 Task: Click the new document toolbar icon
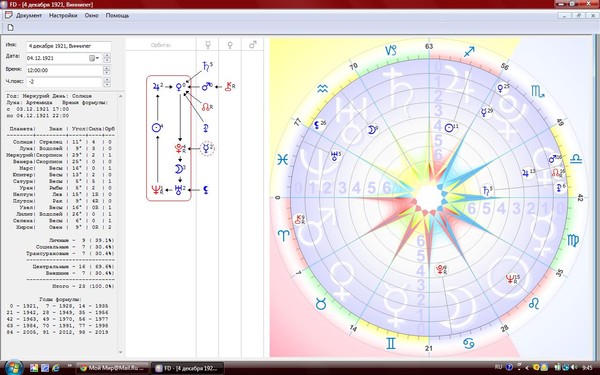[x=11, y=28]
